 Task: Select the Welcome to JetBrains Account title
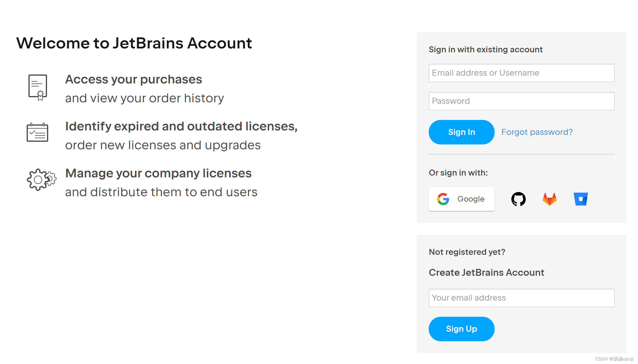point(134,43)
